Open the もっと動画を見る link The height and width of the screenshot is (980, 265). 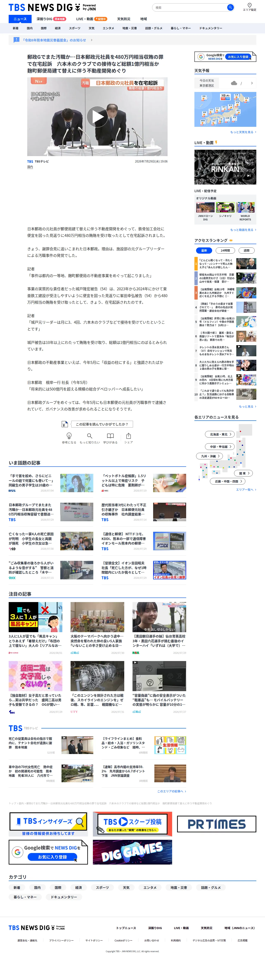point(243,230)
